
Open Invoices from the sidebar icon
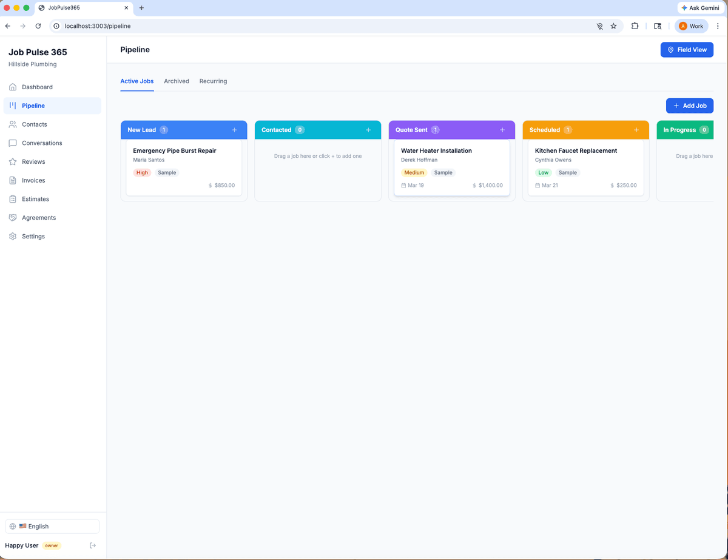click(12, 180)
